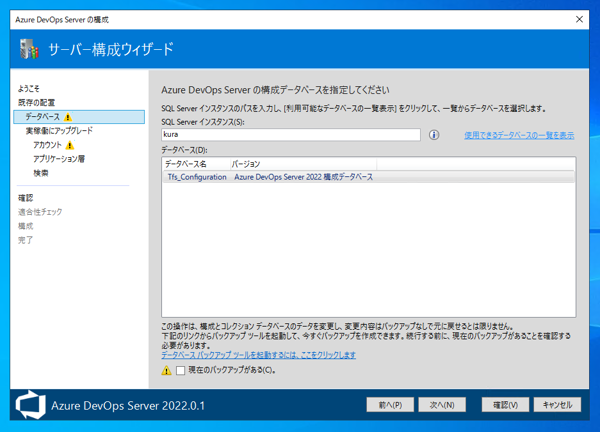600x432 pixels.
Task: Select the Tfs_Configuration database row
Action: point(368,177)
